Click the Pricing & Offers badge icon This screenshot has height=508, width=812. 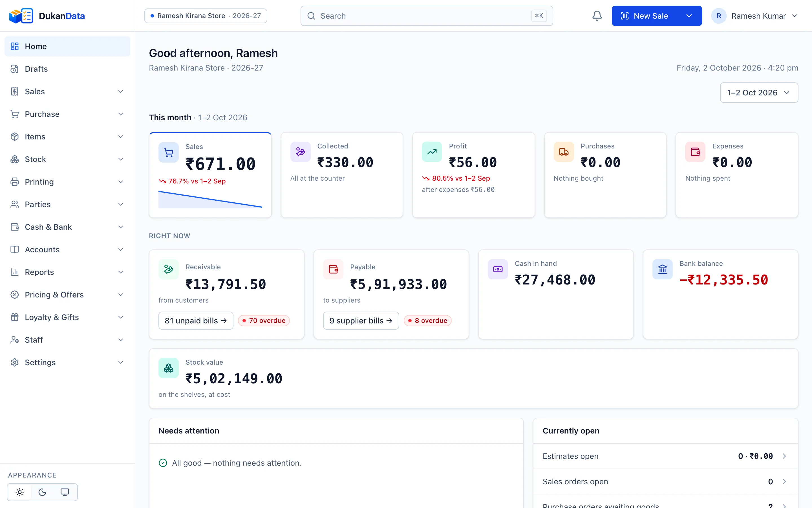[14, 295]
